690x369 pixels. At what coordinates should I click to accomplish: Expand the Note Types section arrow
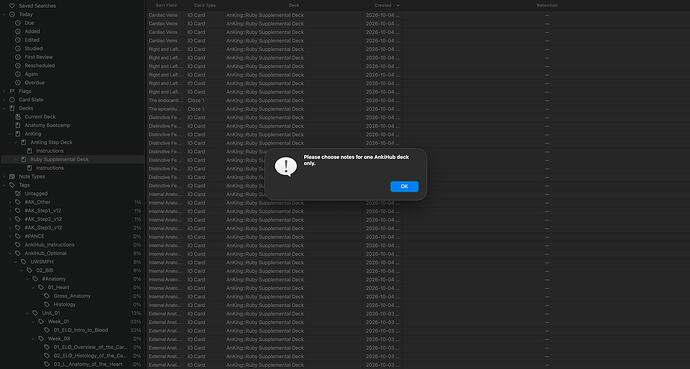[x=4, y=176]
